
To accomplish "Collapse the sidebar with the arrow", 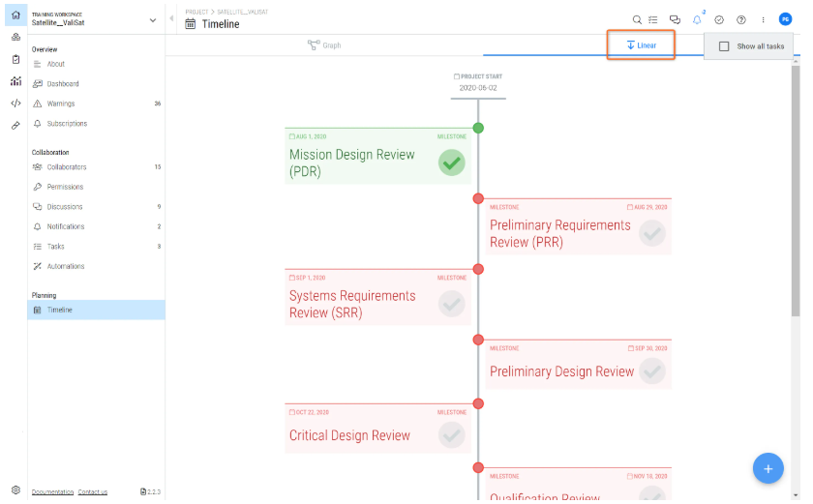I will [x=171, y=19].
